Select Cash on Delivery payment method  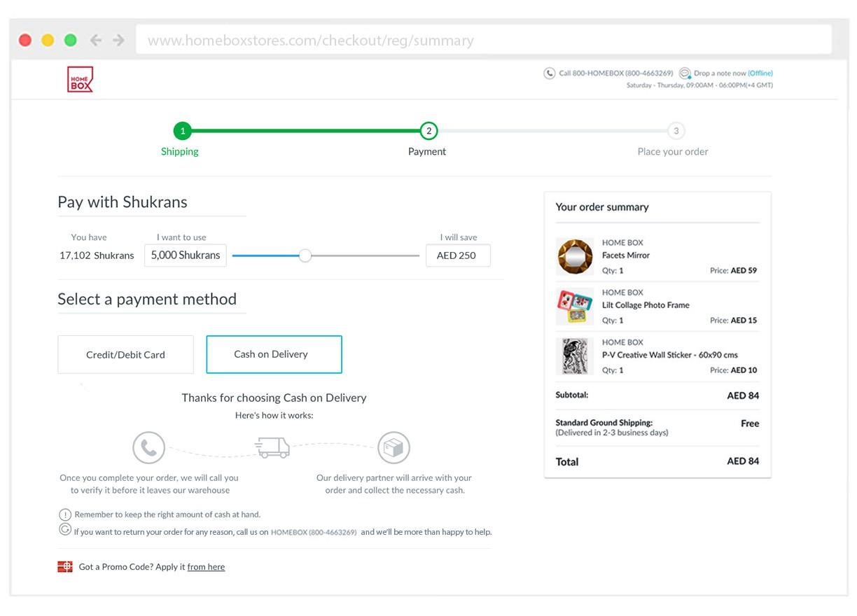click(274, 354)
